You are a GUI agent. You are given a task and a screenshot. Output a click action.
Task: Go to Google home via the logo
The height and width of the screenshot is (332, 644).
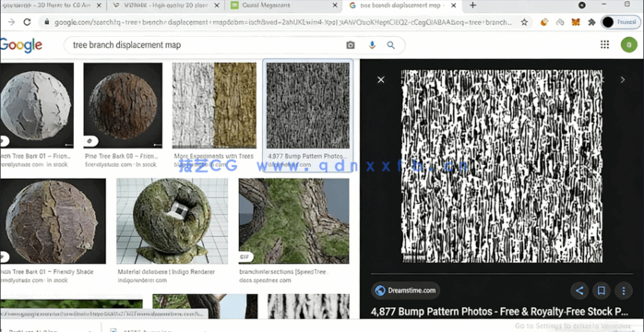[x=21, y=45]
